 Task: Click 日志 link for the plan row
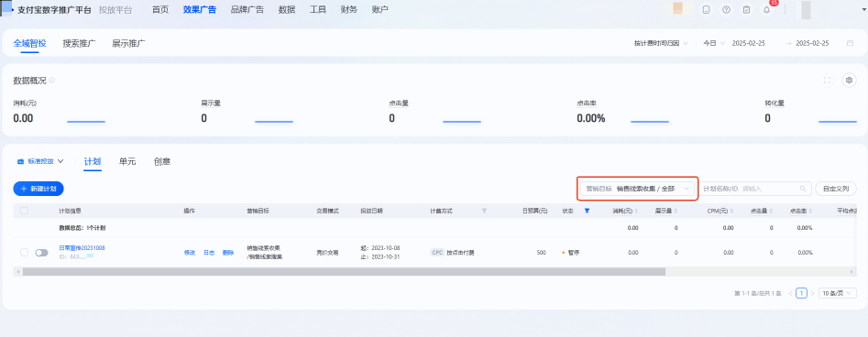point(209,253)
